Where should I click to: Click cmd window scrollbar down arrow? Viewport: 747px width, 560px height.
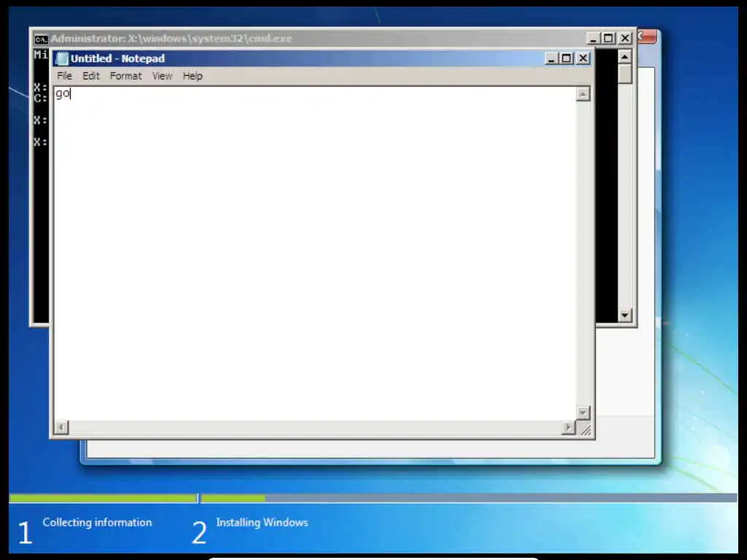(x=624, y=315)
